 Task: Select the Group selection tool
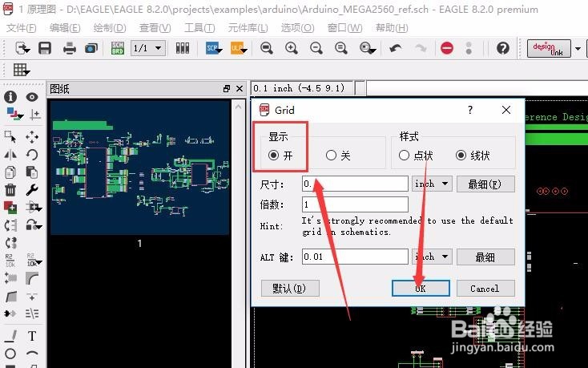pyautogui.click(x=10, y=136)
